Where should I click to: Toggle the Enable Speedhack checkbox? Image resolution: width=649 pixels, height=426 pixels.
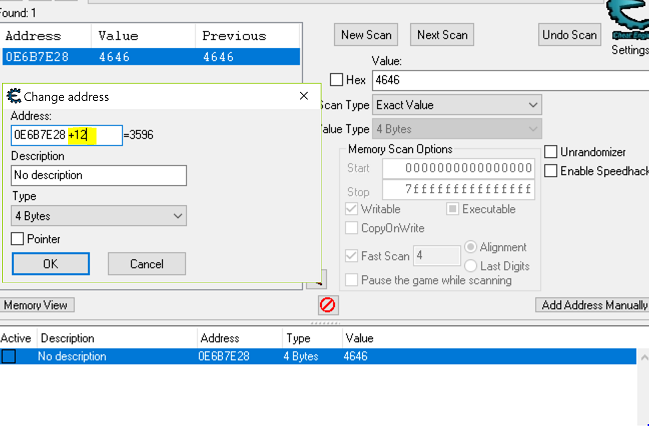pos(551,171)
